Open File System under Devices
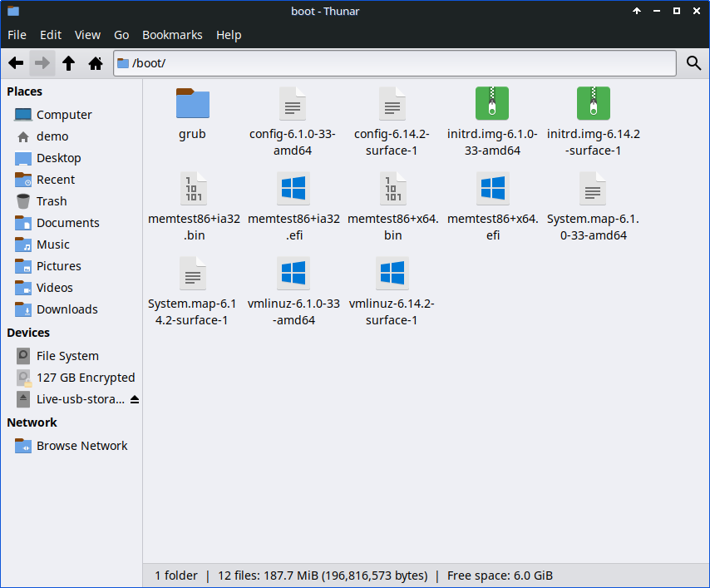Image resolution: width=710 pixels, height=588 pixels. click(71, 356)
